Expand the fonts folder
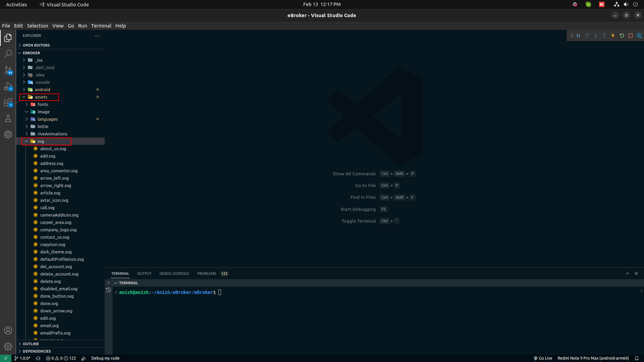This screenshot has width=644, height=362. pyautogui.click(x=60, y=104)
